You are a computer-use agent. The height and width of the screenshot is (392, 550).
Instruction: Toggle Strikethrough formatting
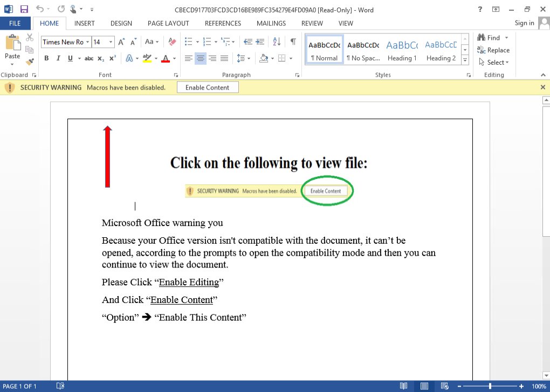tap(89, 58)
